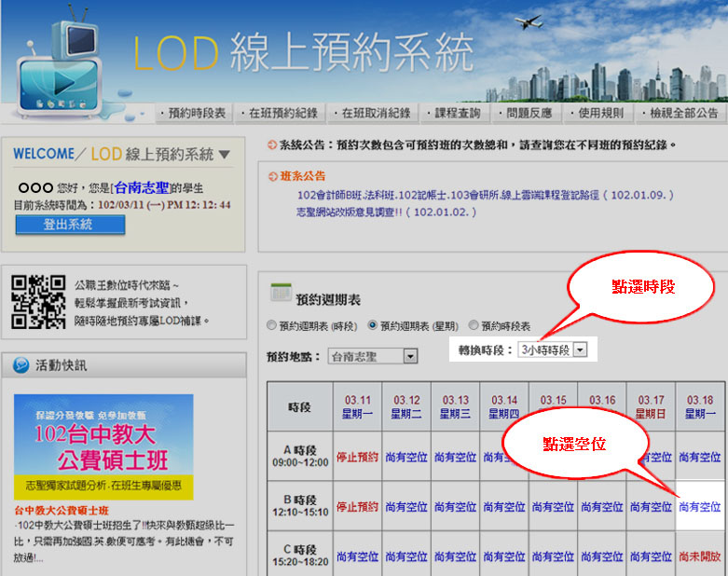
Task: Click the 活動快訊 chat bubble icon
Action: click(21, 365)
